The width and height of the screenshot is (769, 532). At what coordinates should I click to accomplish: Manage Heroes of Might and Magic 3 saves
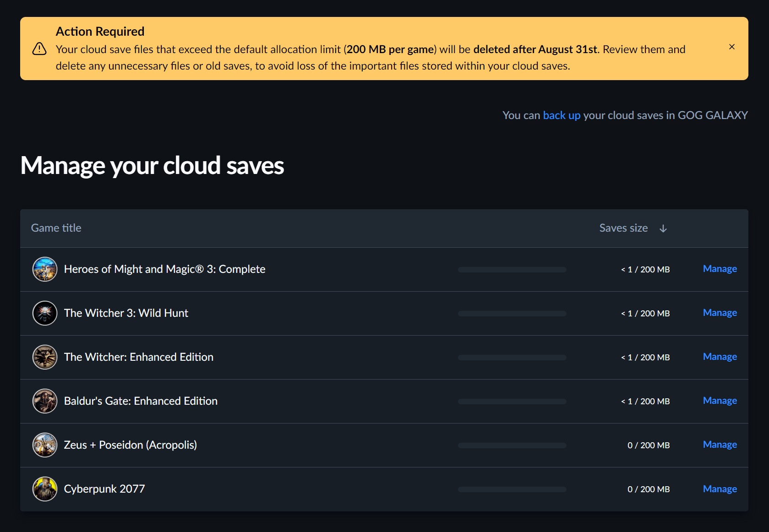click(720, 269)
